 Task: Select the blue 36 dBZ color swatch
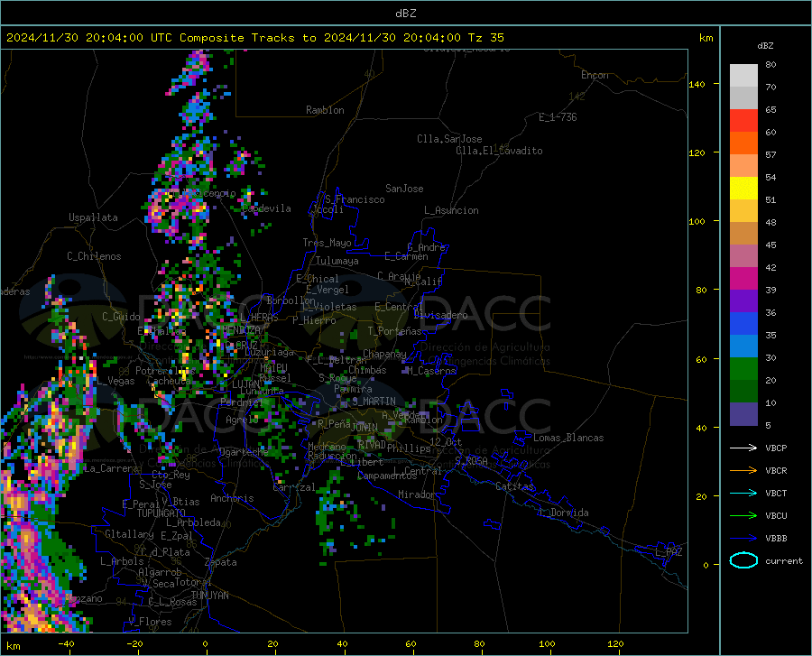743,323
